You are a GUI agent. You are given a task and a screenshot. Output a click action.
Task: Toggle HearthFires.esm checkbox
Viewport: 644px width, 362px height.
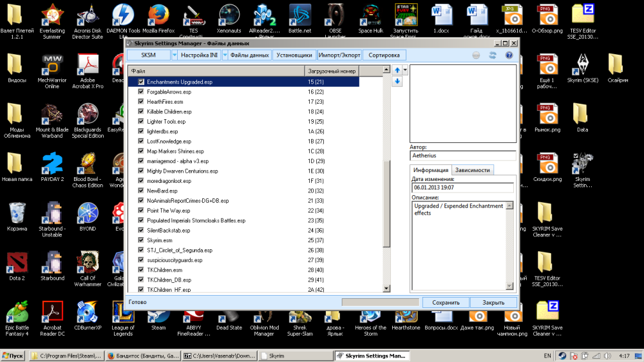(141, 102)
